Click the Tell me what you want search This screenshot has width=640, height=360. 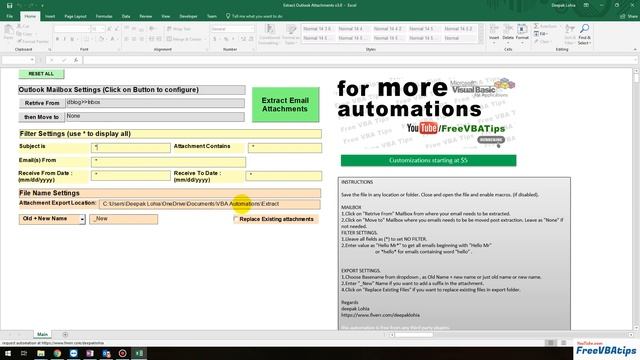255,16
